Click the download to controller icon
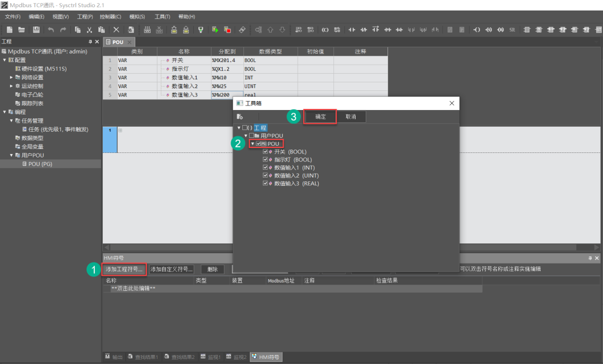The height and width of the screenshot is (364, 603). [174, 30]
